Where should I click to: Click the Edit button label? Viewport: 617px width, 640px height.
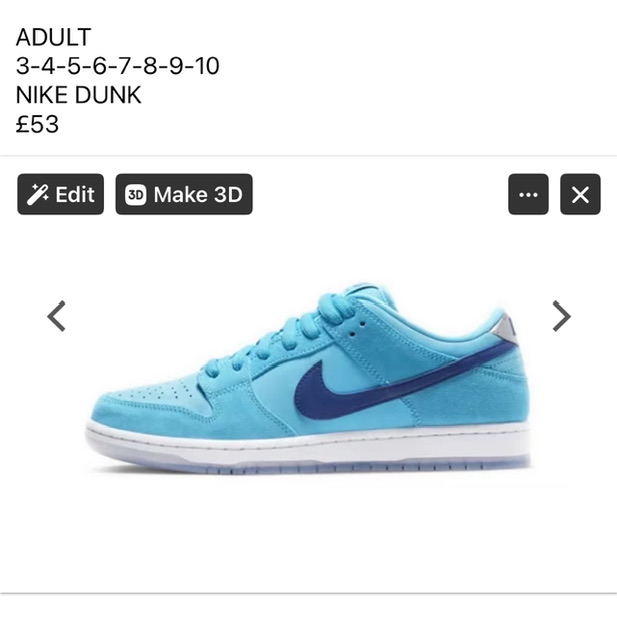pos(75,194)
